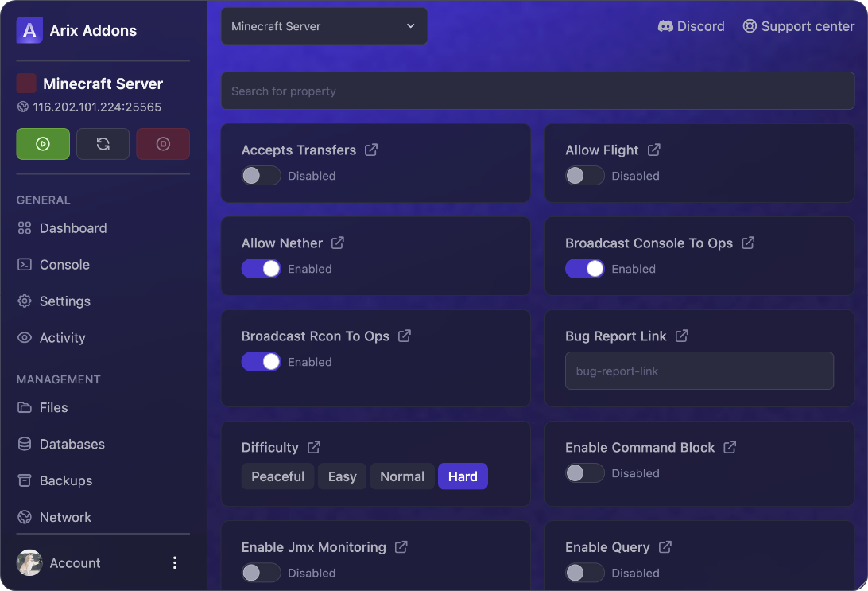Viewport: 868px width, 591px height.
Task: Enable the Accepts Transfers toggle
Action: pos(261,176)
